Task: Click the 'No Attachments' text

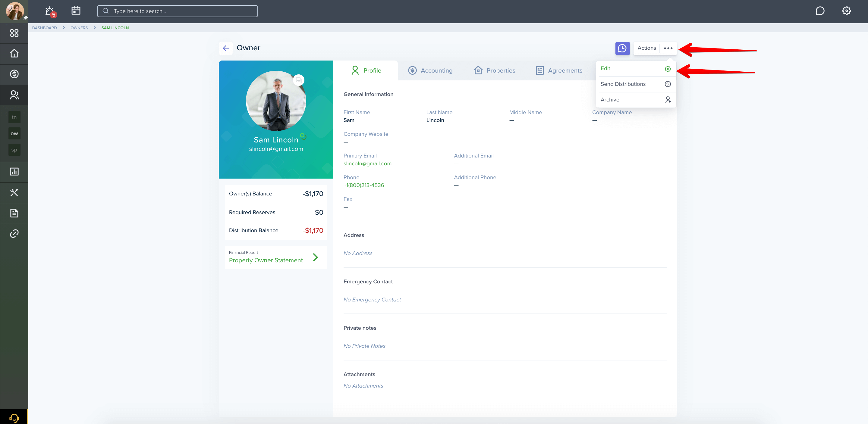Action: click(x=363, y=386)
